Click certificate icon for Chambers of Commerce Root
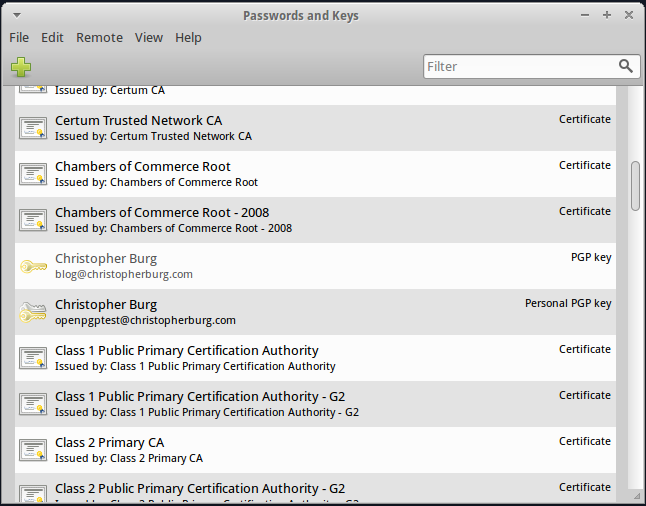Viewport: 646px width, 506px height. click(33, 174)
